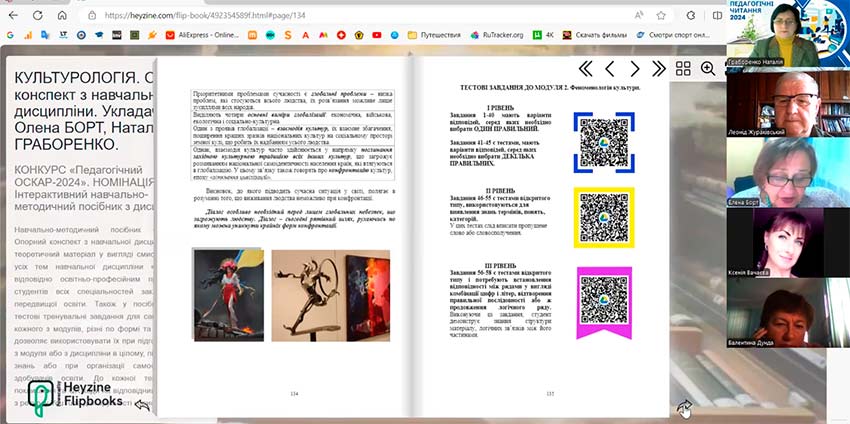This screenshot has height=424, width=850.
Task: Click the browser back arrow
Action: coord(15,15)
